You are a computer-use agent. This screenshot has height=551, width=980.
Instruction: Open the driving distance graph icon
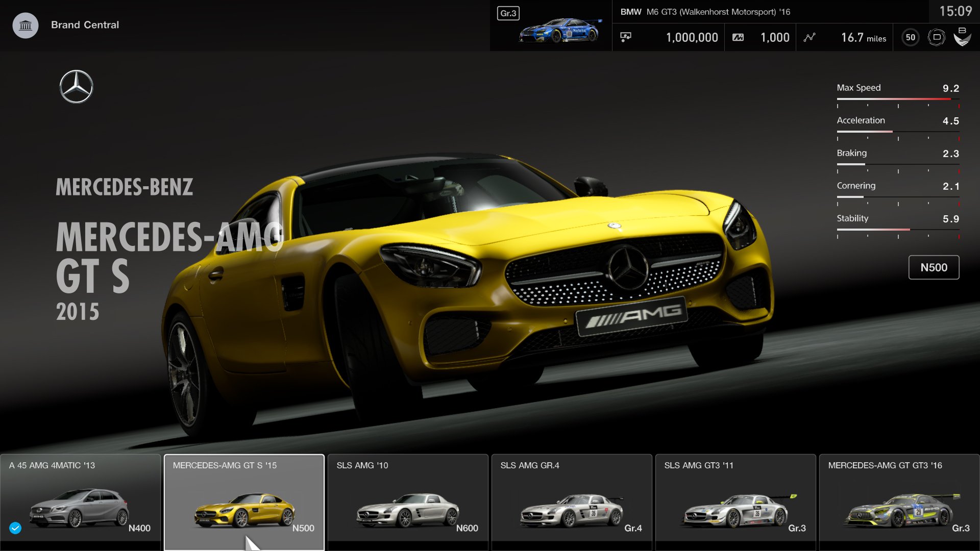coord(810,37)
